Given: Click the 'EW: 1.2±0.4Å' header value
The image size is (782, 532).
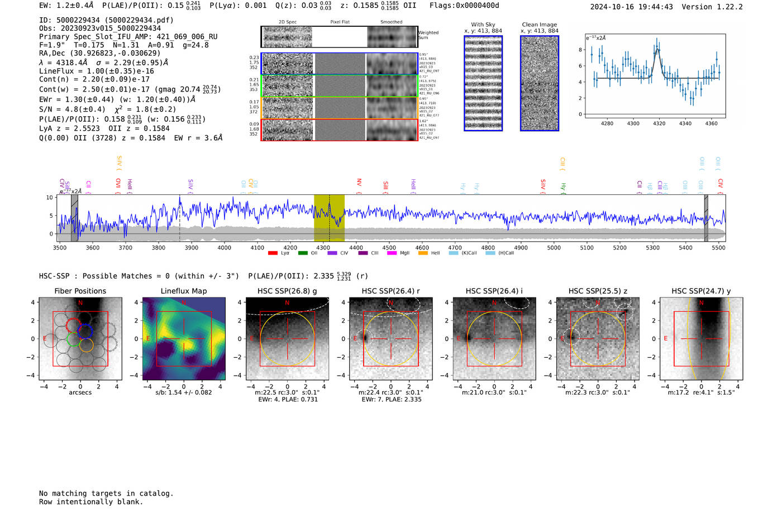Looking at the screenshot, I should coord(66,6).
